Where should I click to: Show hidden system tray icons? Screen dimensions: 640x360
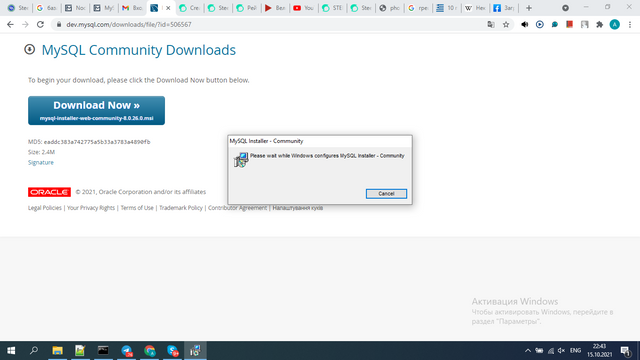tap(528, 350)
